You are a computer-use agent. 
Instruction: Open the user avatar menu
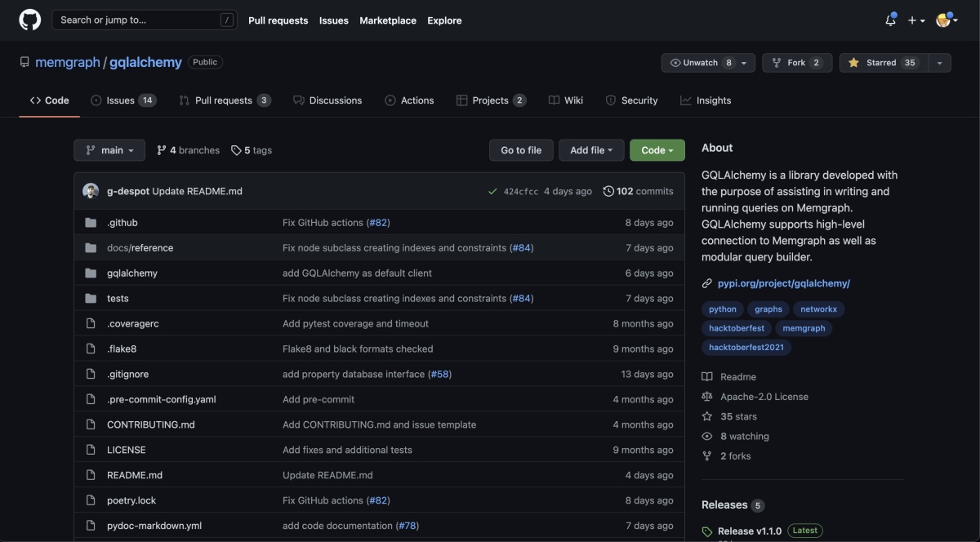point(947,20)
